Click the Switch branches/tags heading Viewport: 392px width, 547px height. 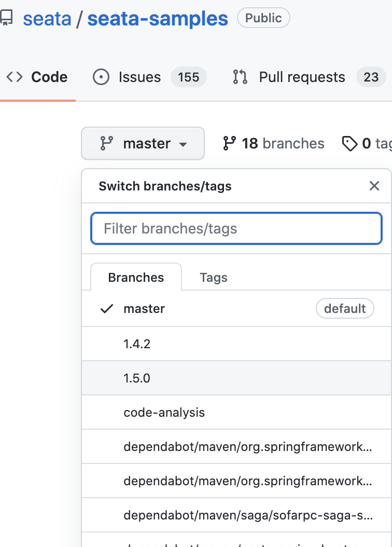coord(165,186)
